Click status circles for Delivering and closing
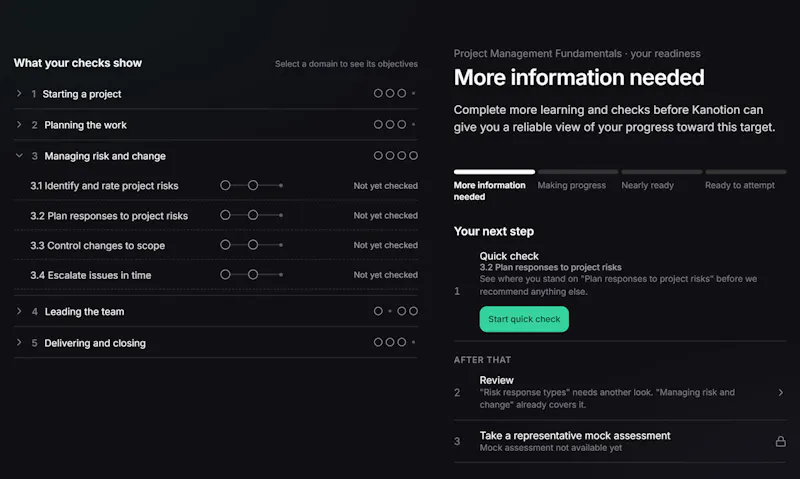The width and height of the screenshot is (800, 479). [395, 342]
